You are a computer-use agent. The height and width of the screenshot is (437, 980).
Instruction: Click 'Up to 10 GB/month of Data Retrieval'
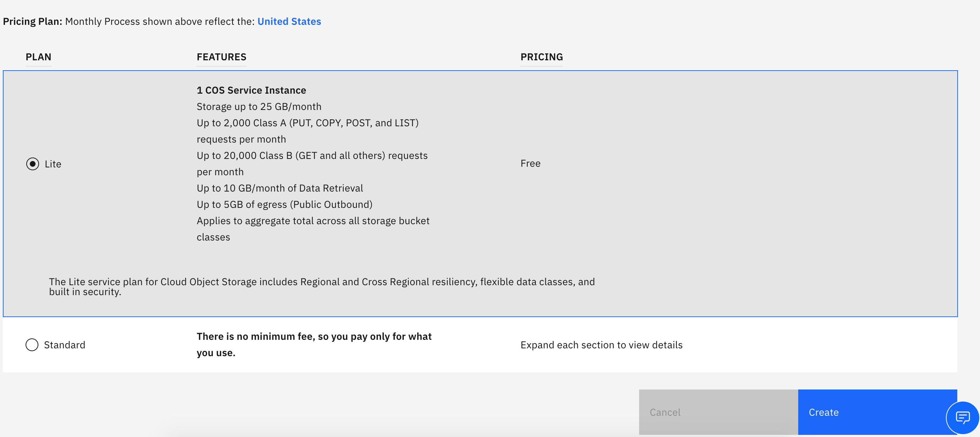click(x=280, y=188)
